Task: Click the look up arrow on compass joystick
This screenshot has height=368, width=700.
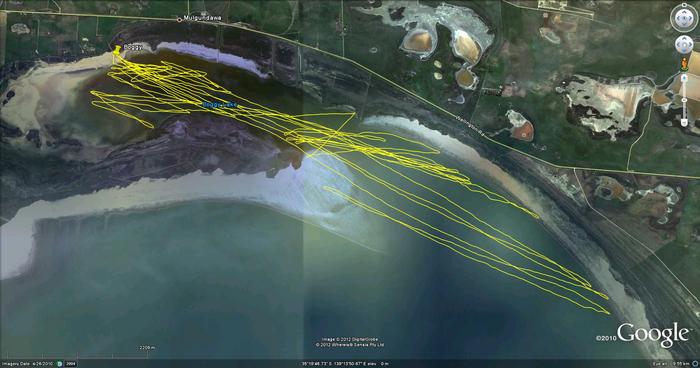Action: [x=684, y=12]
